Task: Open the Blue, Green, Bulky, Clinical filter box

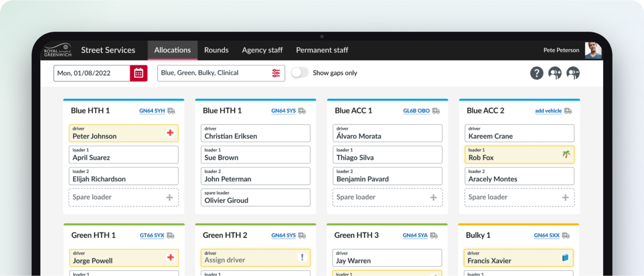Action: [221, 73]
